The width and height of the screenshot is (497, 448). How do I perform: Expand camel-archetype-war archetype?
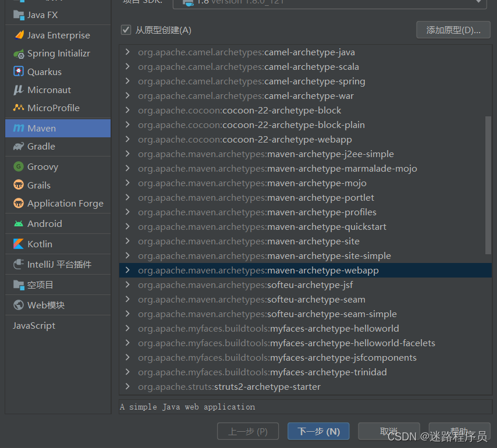[127, 95]
